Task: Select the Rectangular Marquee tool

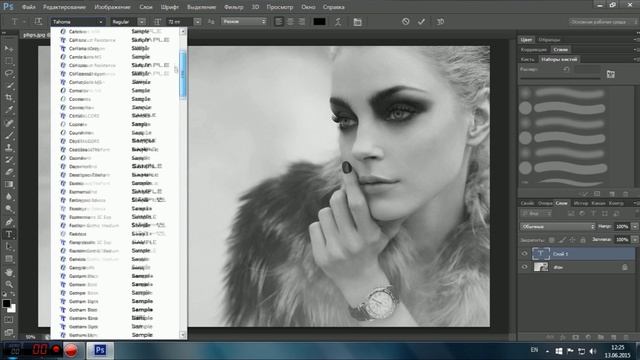Action: [9, 61]
